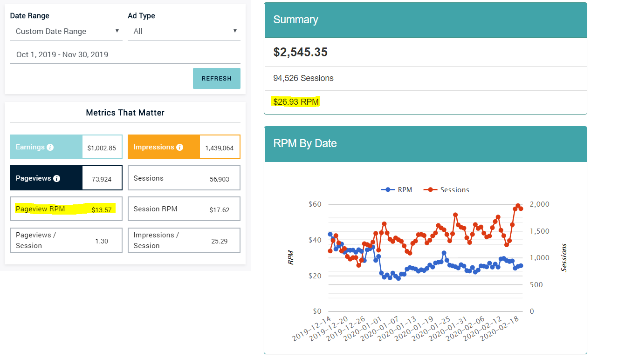632x364 pixels.
Task: Select the Session RPM metric tile
Action: 184,209
